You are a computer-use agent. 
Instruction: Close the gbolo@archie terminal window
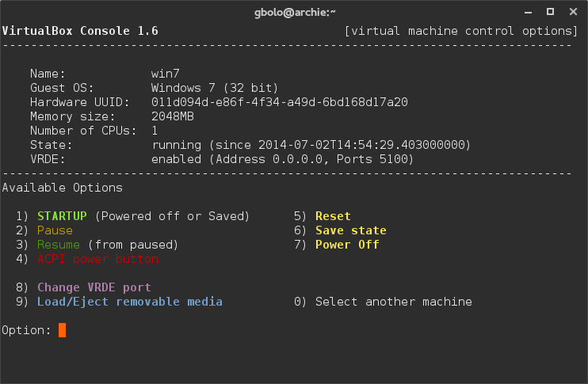(573, 12)
